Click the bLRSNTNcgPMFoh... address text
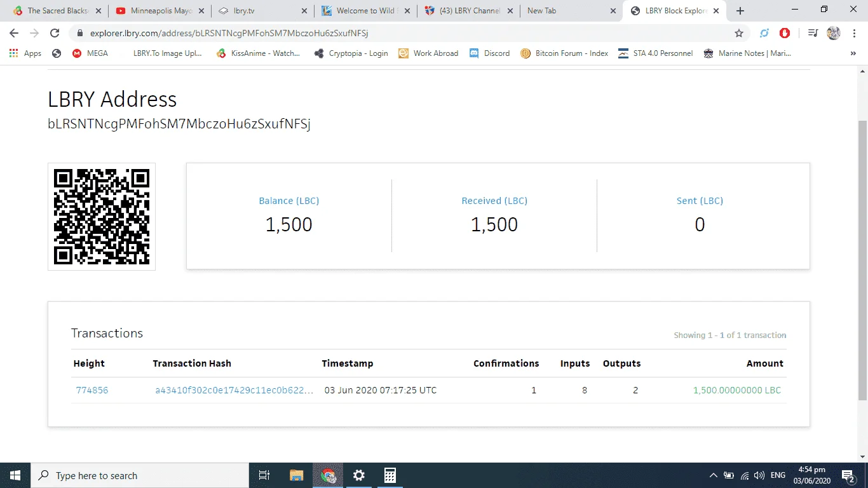Viewport: 868px width, 488px height. coord(179,124)
